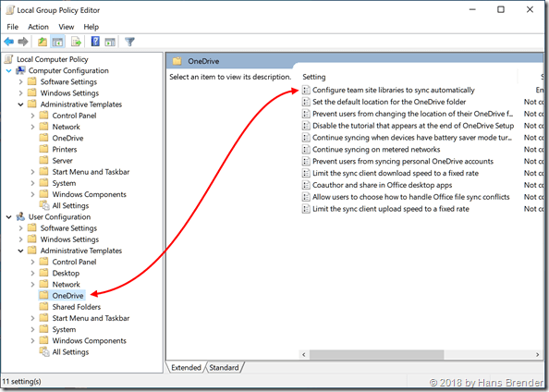Image resolution: width=549 pixels, height=392 pixels.
Task: Click All Settings icon under User Configuration
Action: pyautogui.click(x=44, y=351)
